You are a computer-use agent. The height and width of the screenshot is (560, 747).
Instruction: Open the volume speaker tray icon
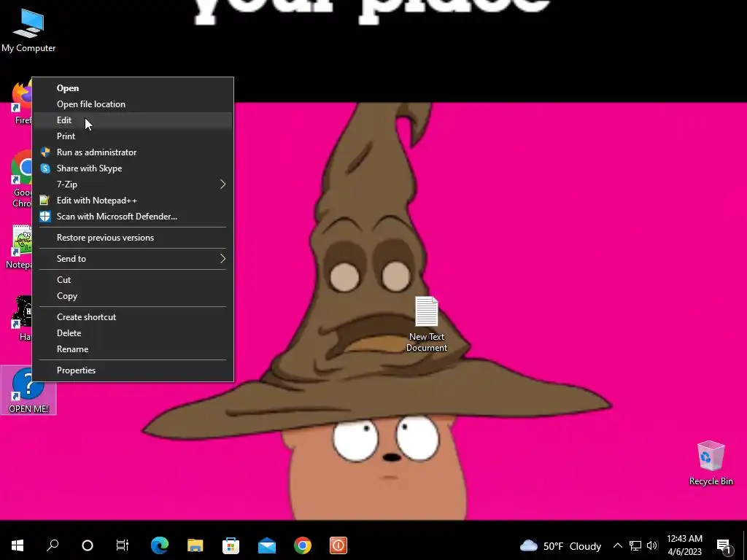point(652,545)
